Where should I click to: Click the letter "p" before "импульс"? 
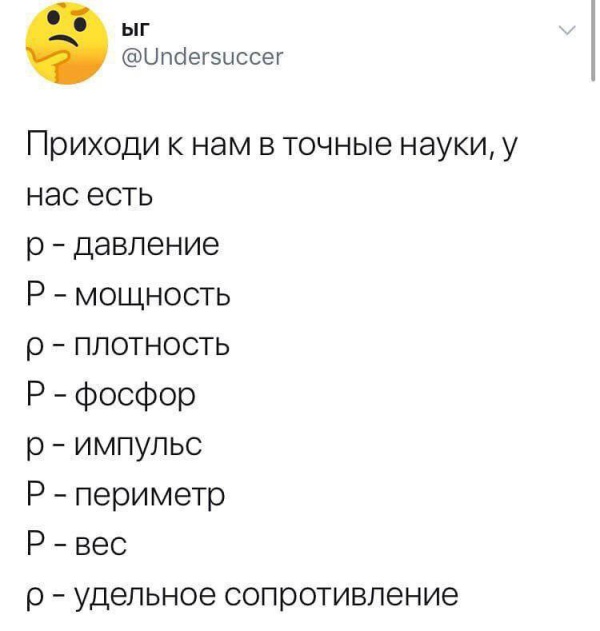[37, 448]
